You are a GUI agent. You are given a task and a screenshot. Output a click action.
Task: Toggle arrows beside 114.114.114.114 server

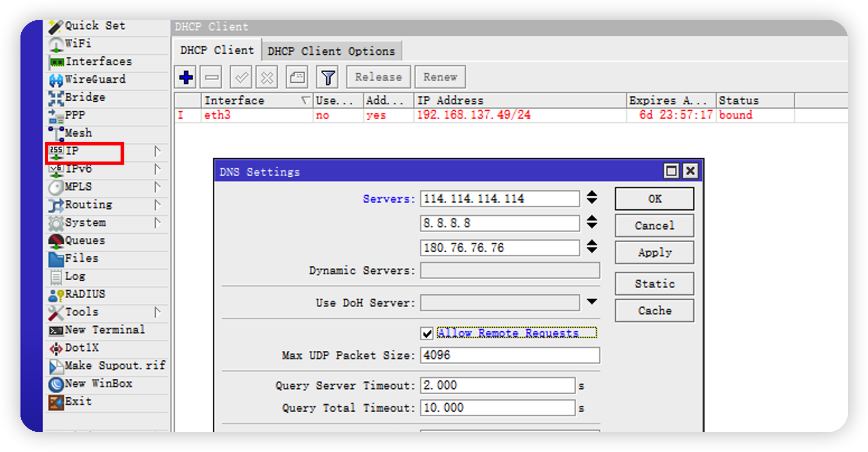coord(592,197)
